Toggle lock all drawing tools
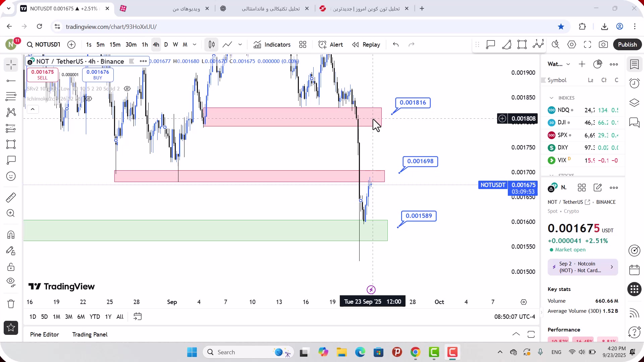 point(11,267)
